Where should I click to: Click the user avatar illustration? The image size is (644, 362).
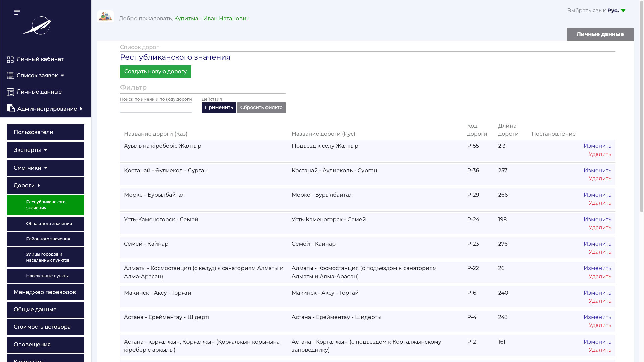105,16
